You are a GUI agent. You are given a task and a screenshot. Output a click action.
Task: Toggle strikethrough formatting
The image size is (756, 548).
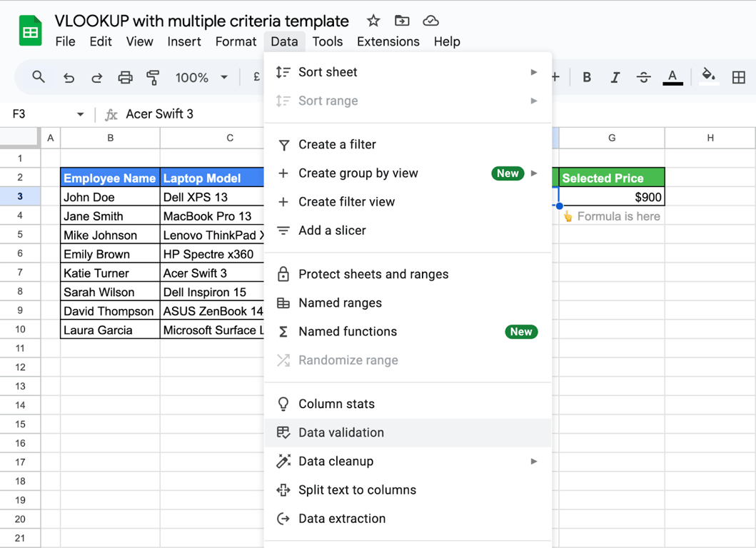644,77
